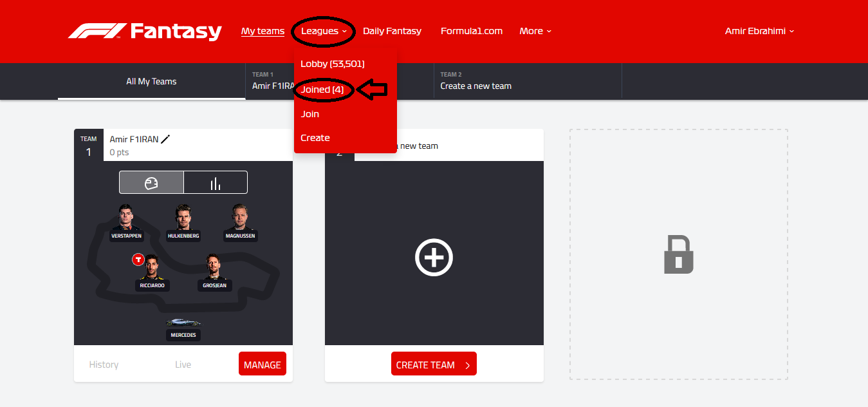Select Magnussen driver portrait
The width and height of the screenshot is (868, 407).
240,218
